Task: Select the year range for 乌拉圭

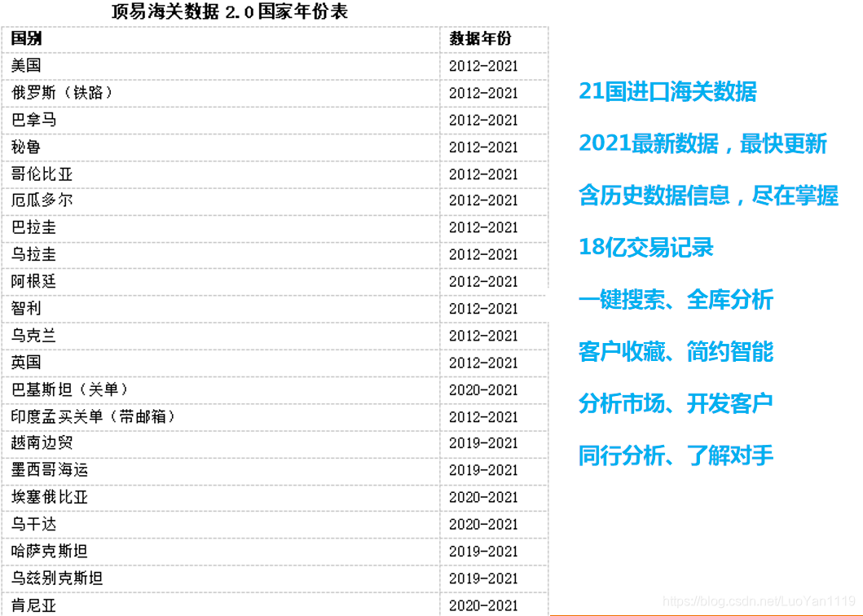Action: pyautogui.click(x=483, y=255)
